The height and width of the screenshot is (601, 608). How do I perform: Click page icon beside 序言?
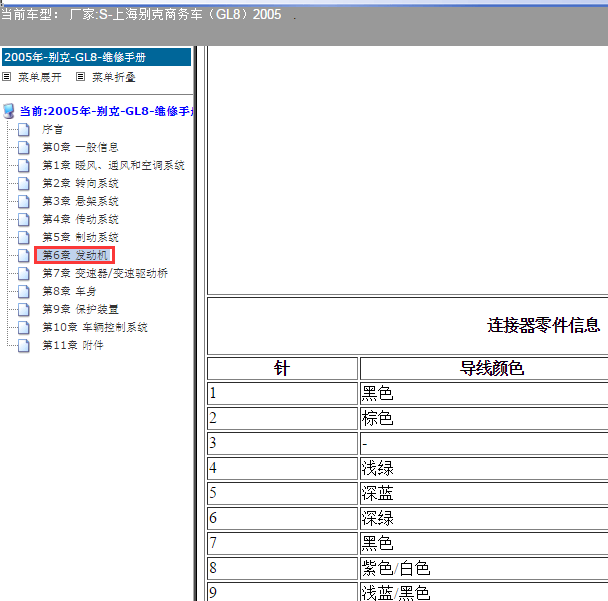click(x=23, y=129)
